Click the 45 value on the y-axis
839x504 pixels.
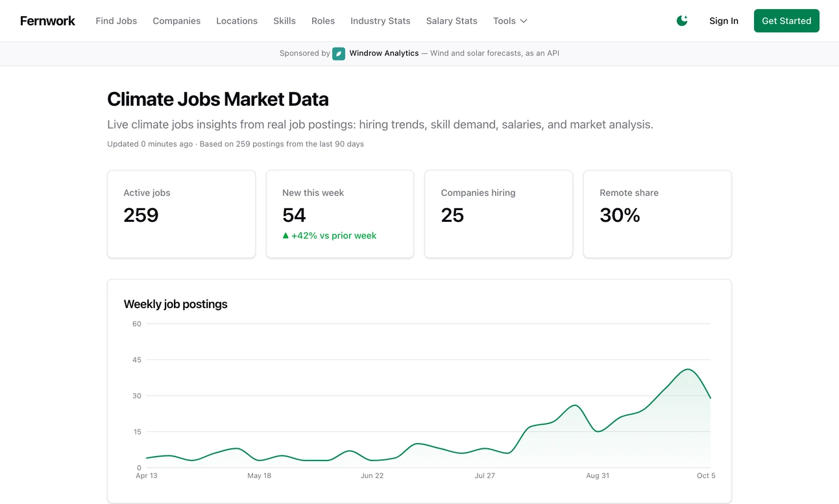tap(137, 359)
